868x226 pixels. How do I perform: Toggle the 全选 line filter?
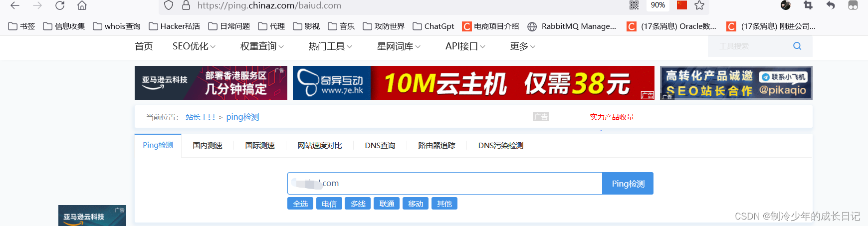click(300, 204)
